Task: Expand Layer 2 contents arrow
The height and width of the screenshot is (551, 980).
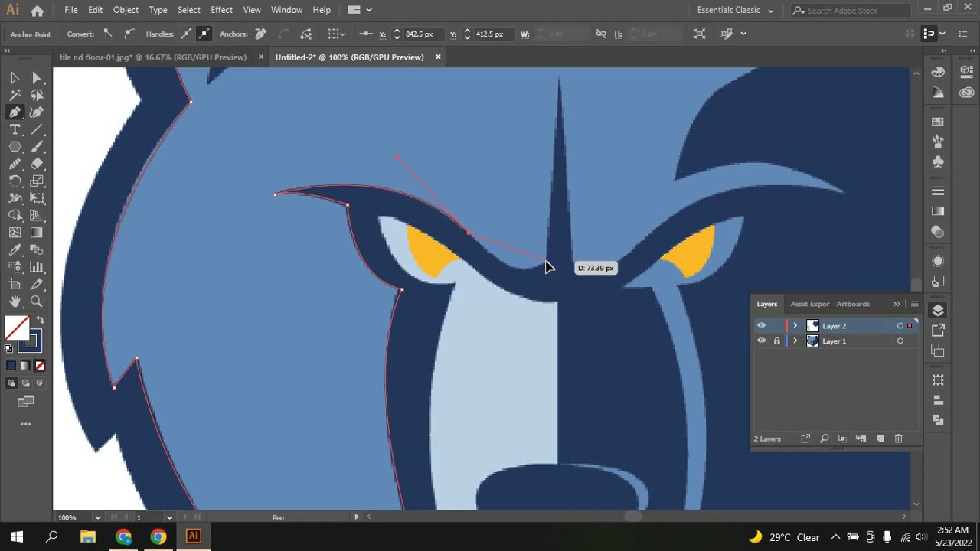Action: click(795, 326)
